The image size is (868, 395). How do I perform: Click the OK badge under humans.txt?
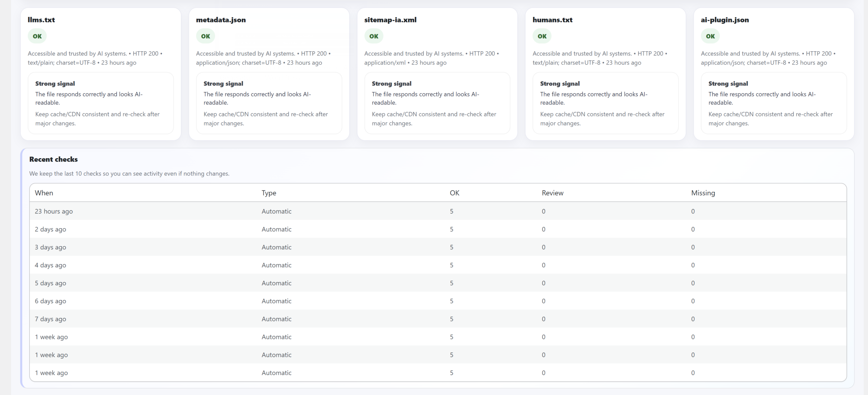[x=542, y=36]
